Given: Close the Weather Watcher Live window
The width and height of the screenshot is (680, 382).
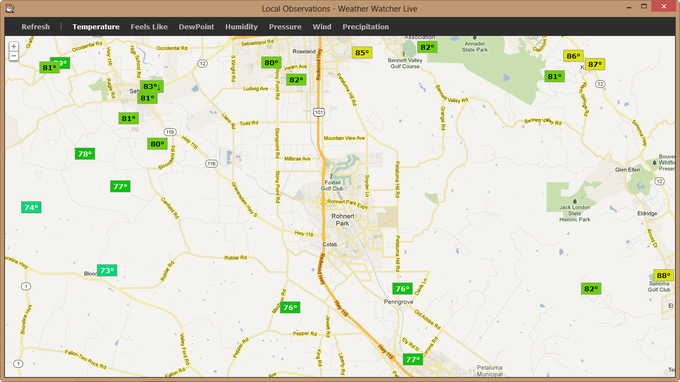Looking at the screenshot, I should click(x=664, y=6).
